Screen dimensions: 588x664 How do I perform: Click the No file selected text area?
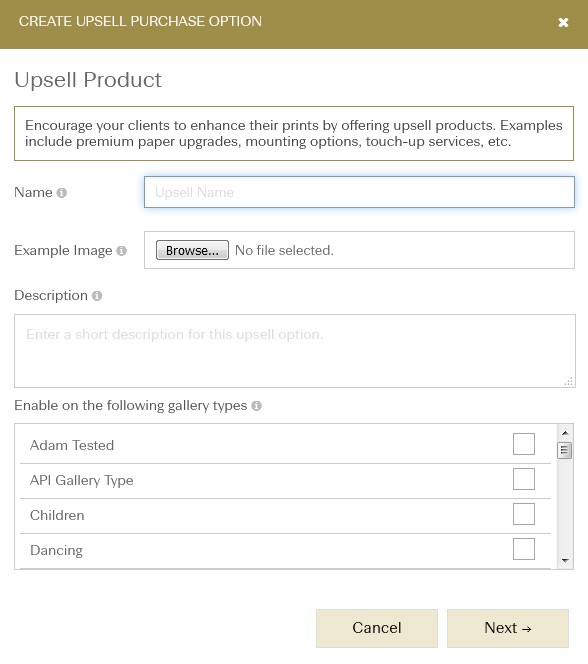click(x=284, y=251)
